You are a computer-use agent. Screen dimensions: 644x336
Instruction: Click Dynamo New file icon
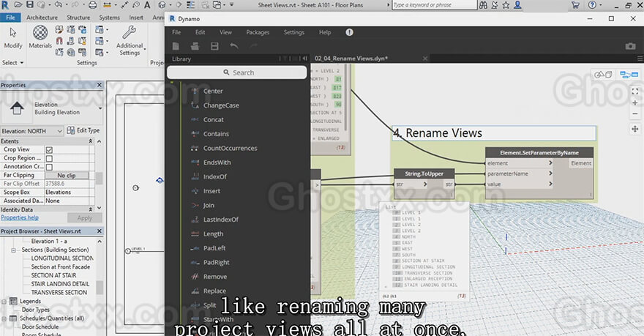click(176, 46)
